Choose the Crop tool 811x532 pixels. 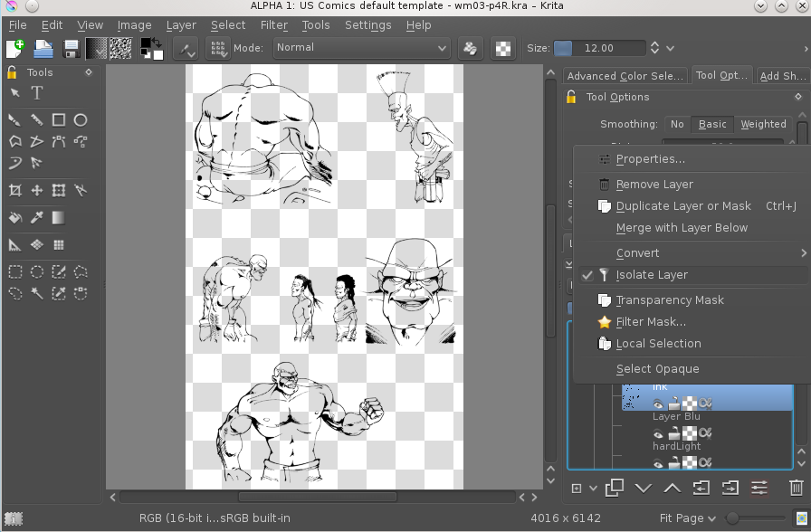[15, 190]
